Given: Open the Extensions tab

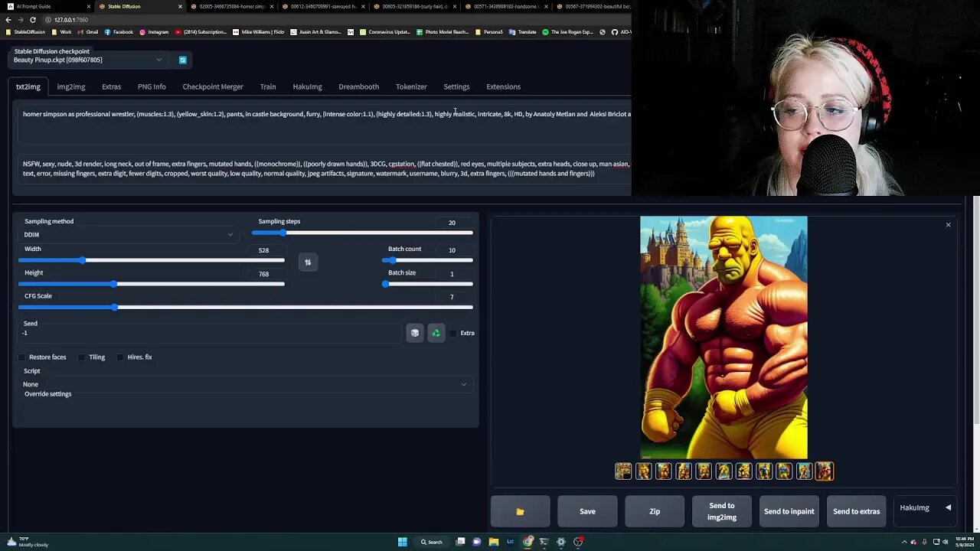Looking at the screenshot, I should [x=503, y=86].
